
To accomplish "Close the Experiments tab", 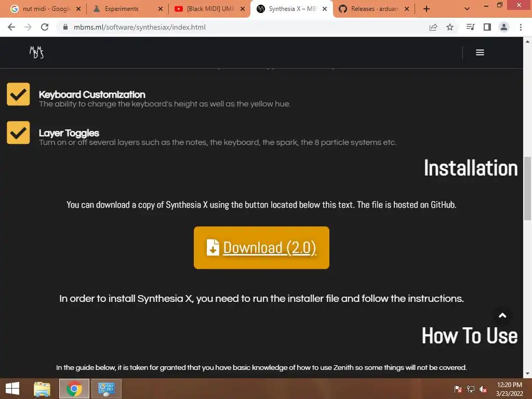I will (x=161, y=9).
